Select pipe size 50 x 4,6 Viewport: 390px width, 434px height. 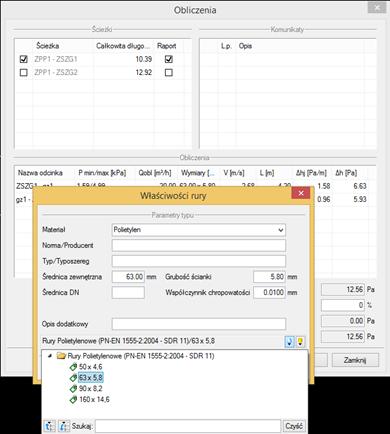[x=90, y=367]
